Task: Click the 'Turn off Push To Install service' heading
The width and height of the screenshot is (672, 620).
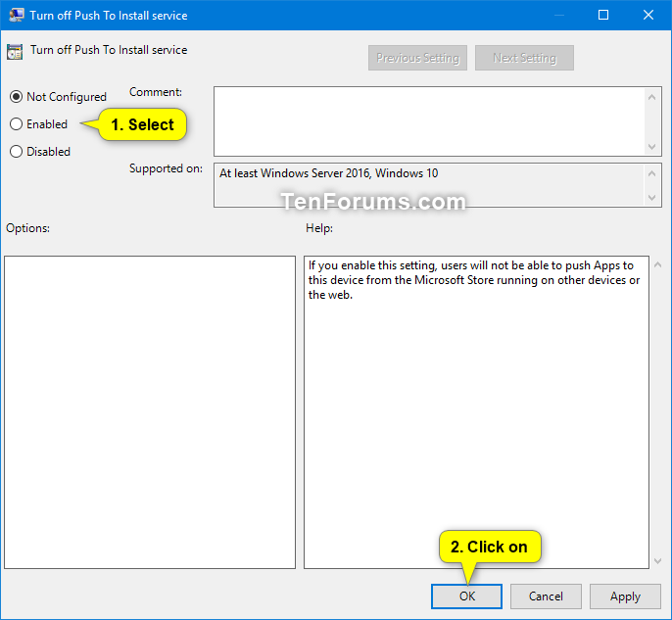Action: (109, 50)
